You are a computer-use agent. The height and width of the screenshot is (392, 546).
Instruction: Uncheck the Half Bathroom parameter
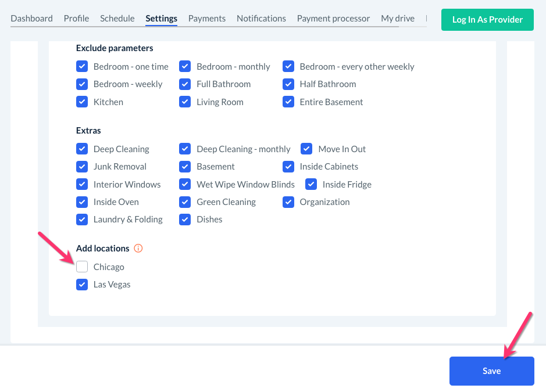[288, 84]
